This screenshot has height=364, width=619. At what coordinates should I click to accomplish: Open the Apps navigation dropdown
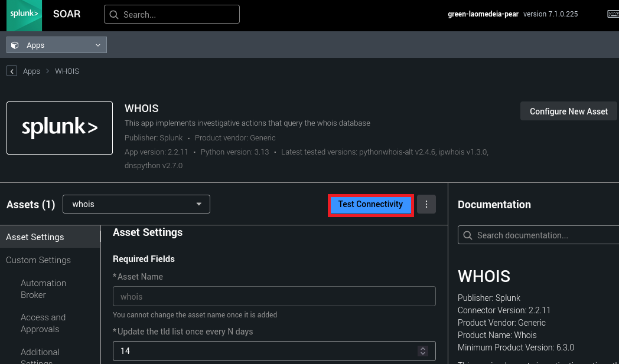57,45
